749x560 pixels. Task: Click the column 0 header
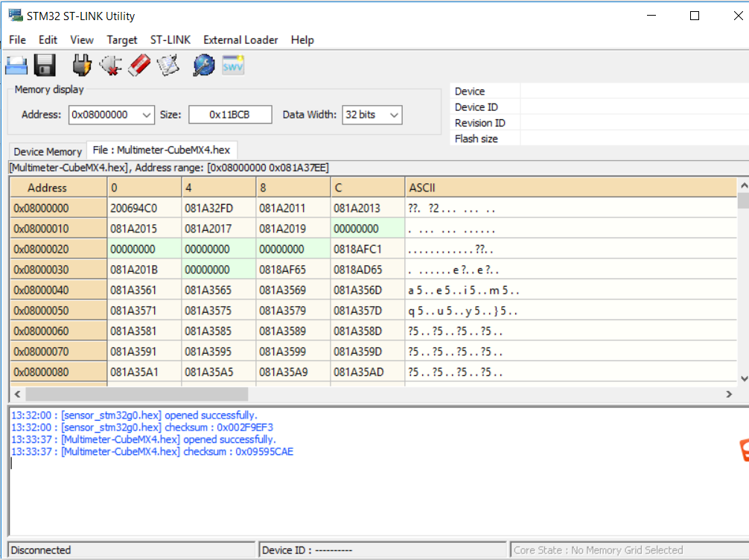[144, 188]
